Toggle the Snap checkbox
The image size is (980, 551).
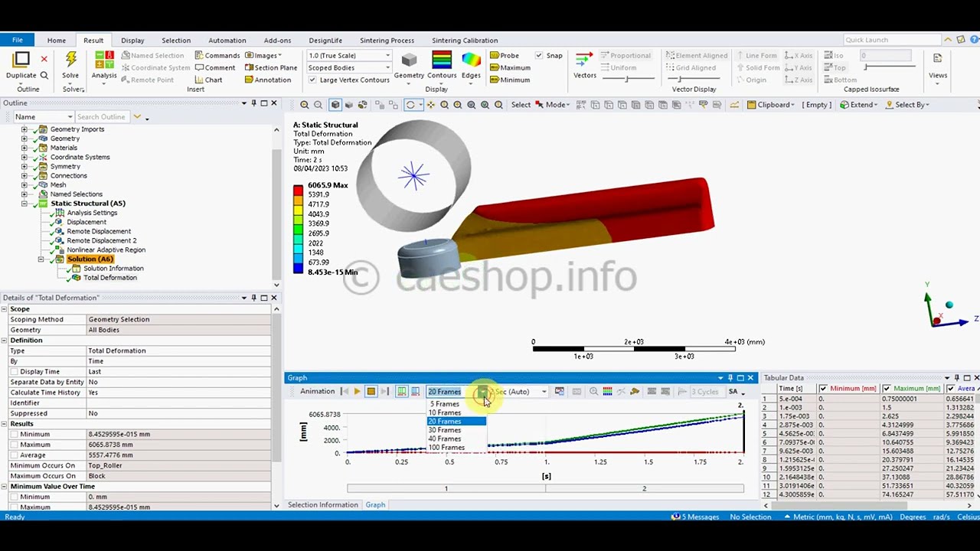(x=539, y=55)
